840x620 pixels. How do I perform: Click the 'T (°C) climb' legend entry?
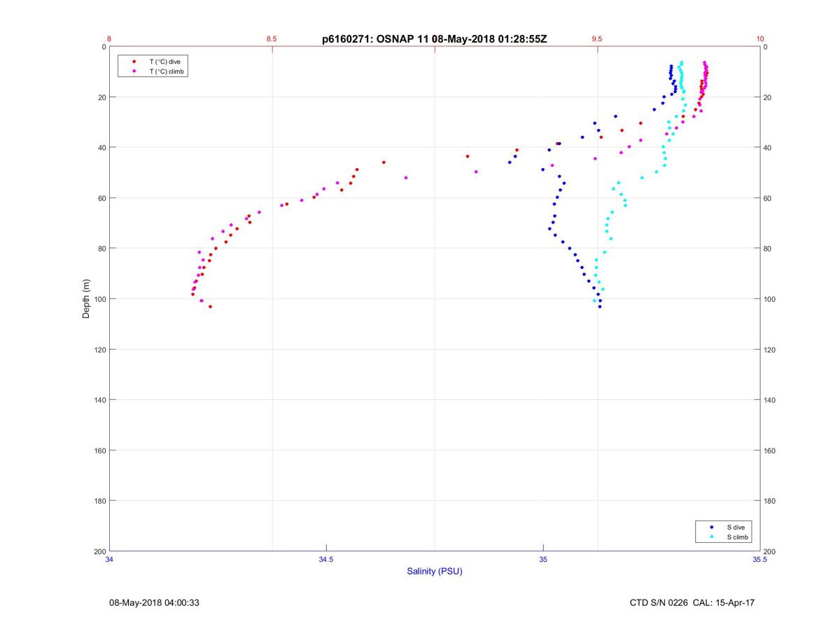[167, 71]
